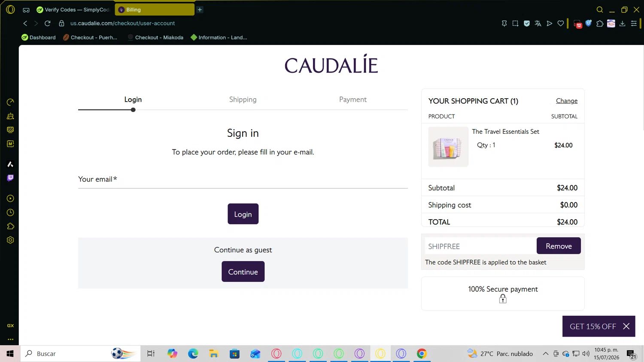Open the taskbar clock showing 10:45 p. m.
644x362 pixels.
tap(606, 354)
